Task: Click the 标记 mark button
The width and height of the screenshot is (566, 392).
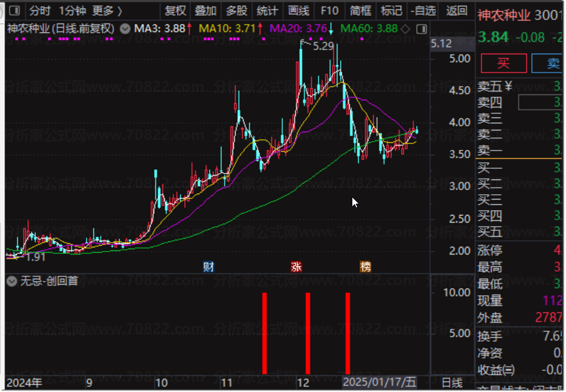Action: (x=391, y=11)
